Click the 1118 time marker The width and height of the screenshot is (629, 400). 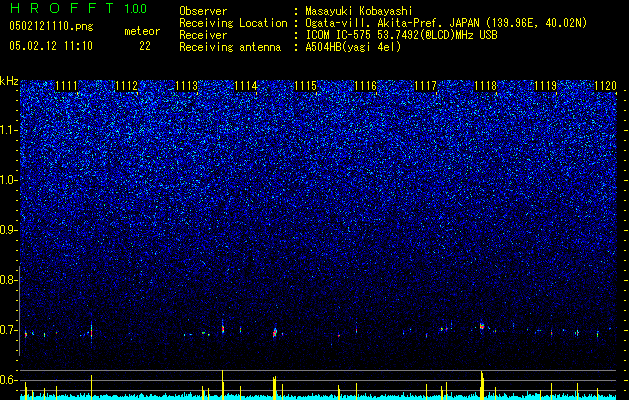[485, 86]
